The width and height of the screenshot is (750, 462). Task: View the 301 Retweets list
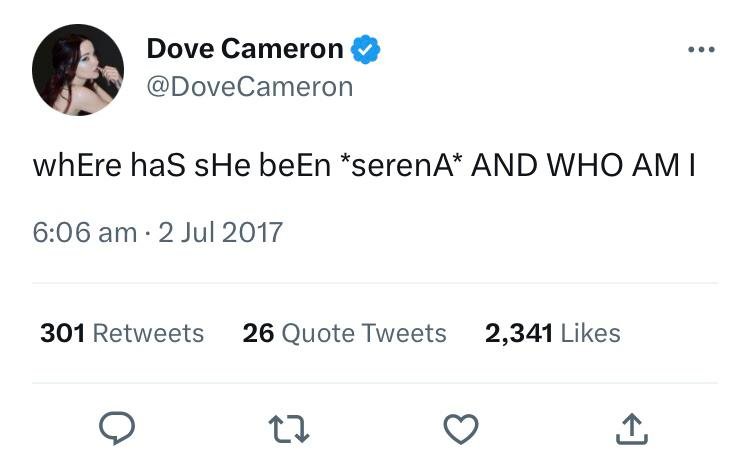[x=122, y=333]
